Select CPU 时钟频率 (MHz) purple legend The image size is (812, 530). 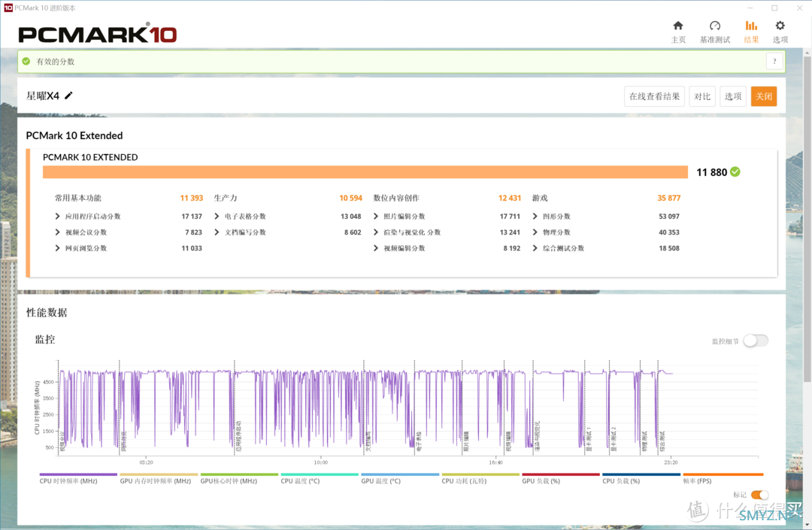click(78, 479)
